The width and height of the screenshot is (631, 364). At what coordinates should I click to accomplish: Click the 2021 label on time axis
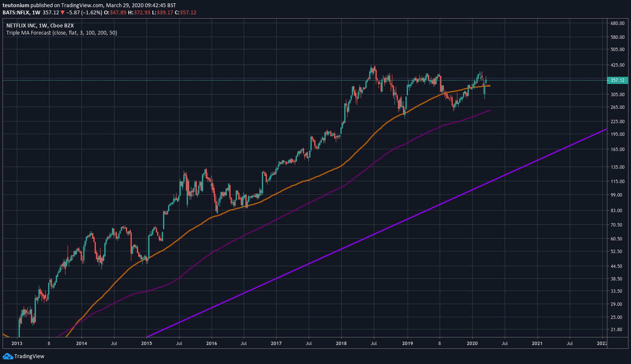537,343
